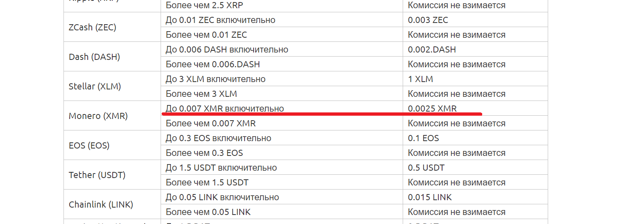Select the Tether (USDT) row label
This screenshot has height=224, width=644.
[x=97, y=175]
